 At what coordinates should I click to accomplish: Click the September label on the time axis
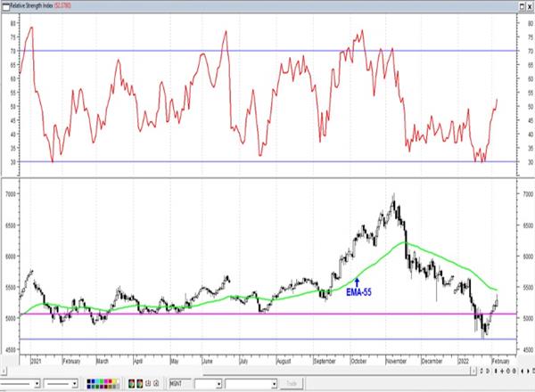[x=325, y=361]
